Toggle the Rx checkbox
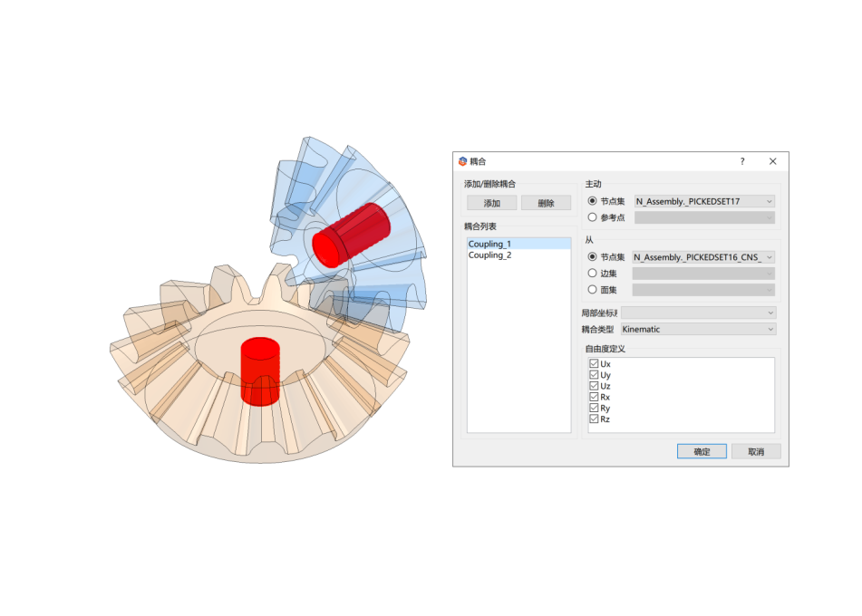 [594, 397]
